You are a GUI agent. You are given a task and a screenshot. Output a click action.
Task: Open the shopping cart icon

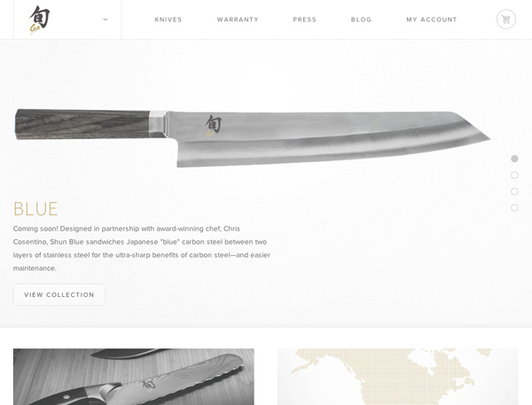click(506, 19)
